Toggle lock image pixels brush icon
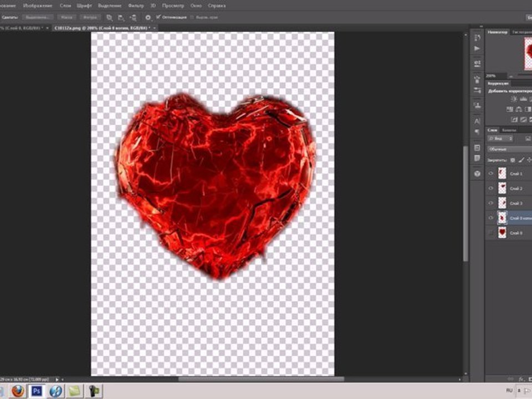532x399 pixels. pyautogui.click(x=521, y=160)
